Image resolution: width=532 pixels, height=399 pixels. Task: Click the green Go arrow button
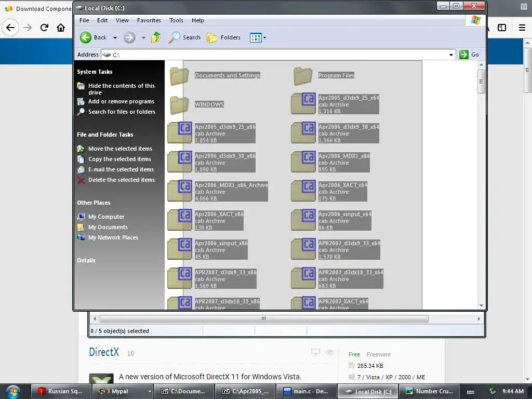tap(464, 54)
